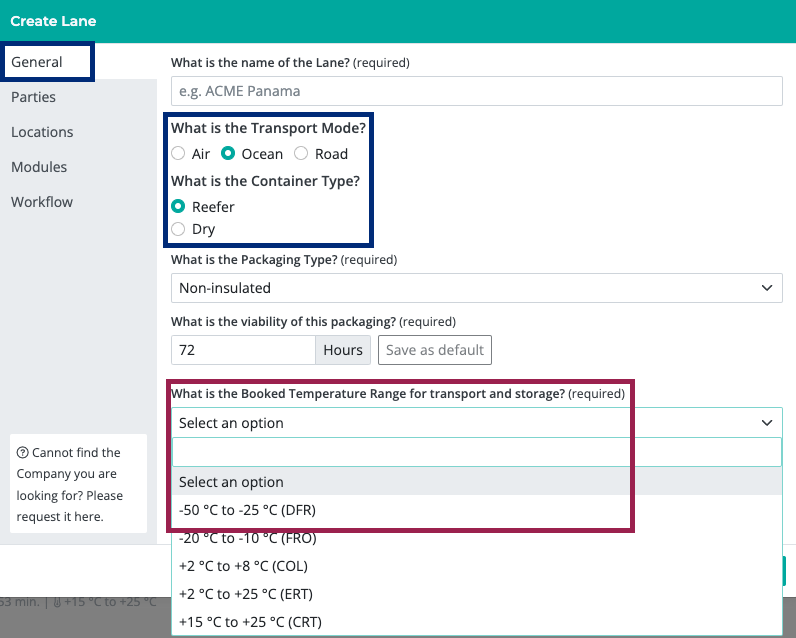Image resolution: width=796 pixels, height=638 pixels.
Task: Open the General tab
Action: tap(47, 62)
